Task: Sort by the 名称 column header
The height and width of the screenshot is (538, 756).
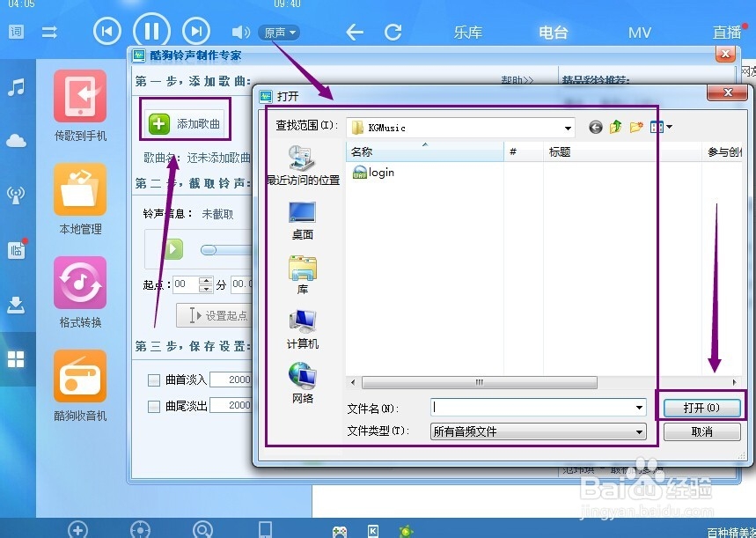Action: point(424,152)
